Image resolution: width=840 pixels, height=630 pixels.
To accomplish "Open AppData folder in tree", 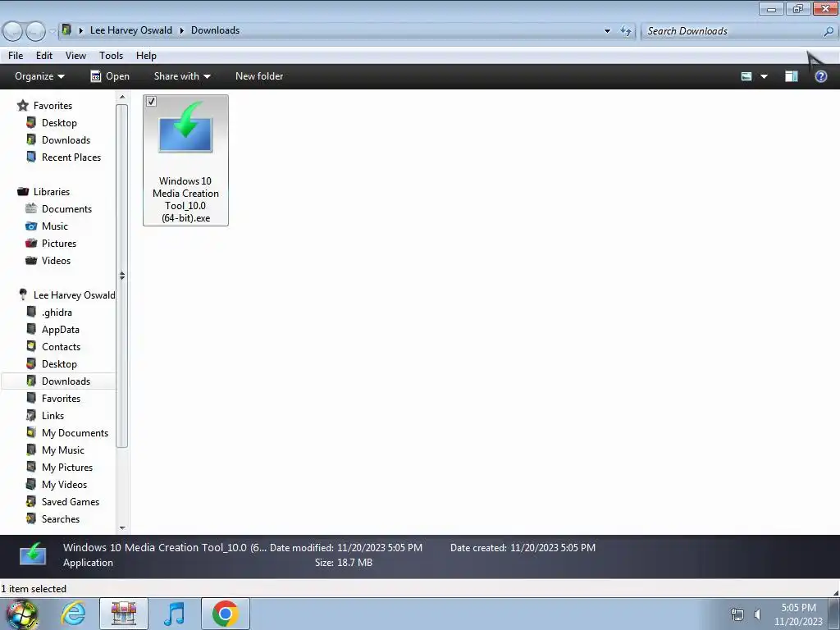I will click(x=61, y=330).
